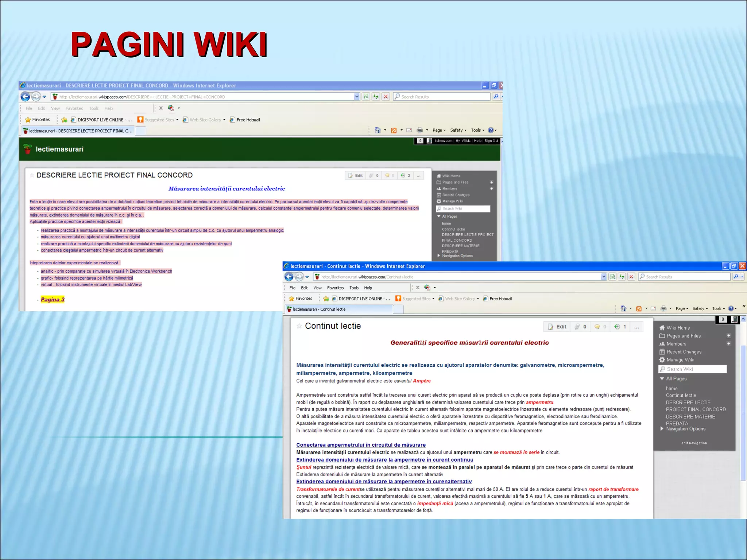The height and width of the screenshot is (560, 747).
Task: Open address bar dropdown in front browser
Action: click(604, 277)
